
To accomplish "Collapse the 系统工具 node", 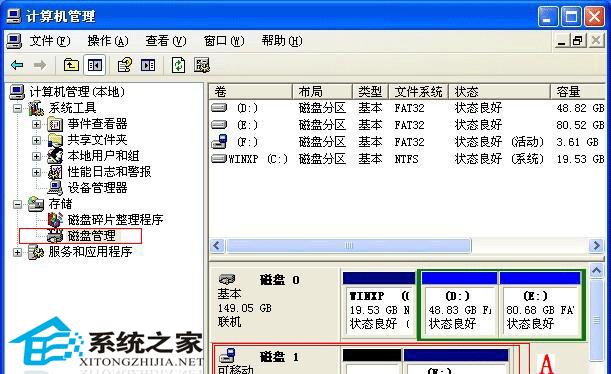I will (x=17, y=108).
